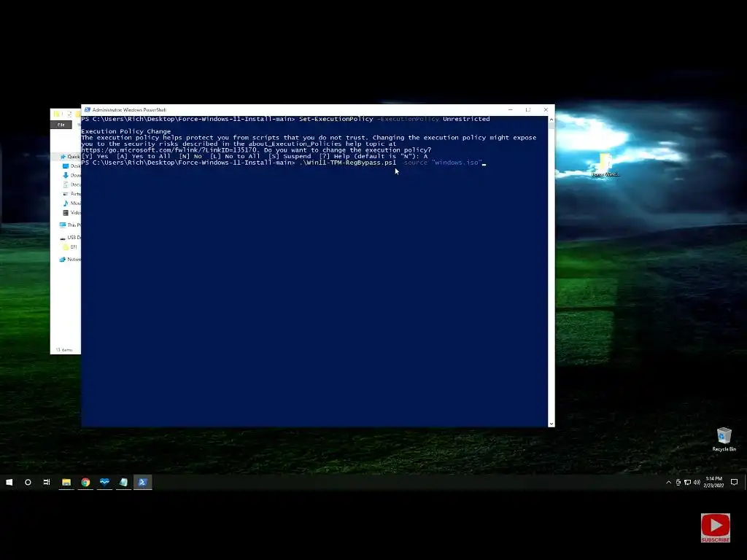Select Network in Explorer sidebar
The width and height of the screenshot is (747, 560).
click(x=70, y=260)
